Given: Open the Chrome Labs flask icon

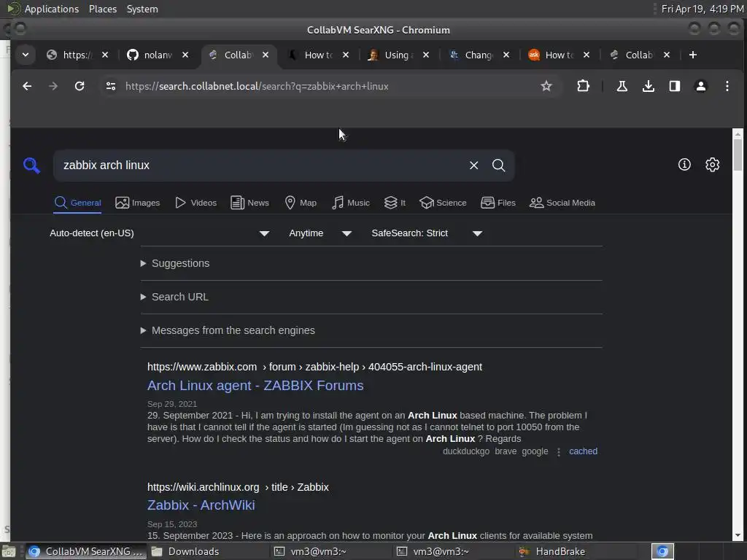Looking at the screenshot, I should click(622, 86).
